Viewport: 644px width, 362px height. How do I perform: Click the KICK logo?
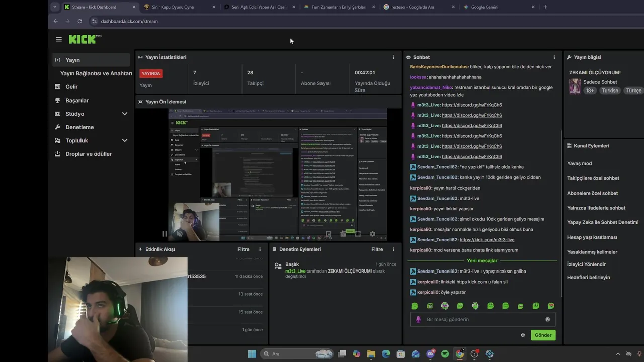click(x=85, y=39)
